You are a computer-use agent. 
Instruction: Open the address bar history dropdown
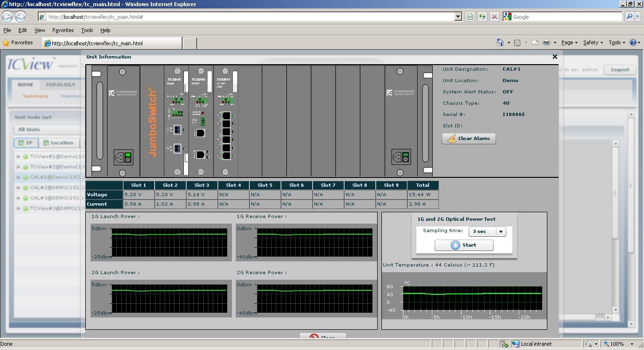[458, 17]
